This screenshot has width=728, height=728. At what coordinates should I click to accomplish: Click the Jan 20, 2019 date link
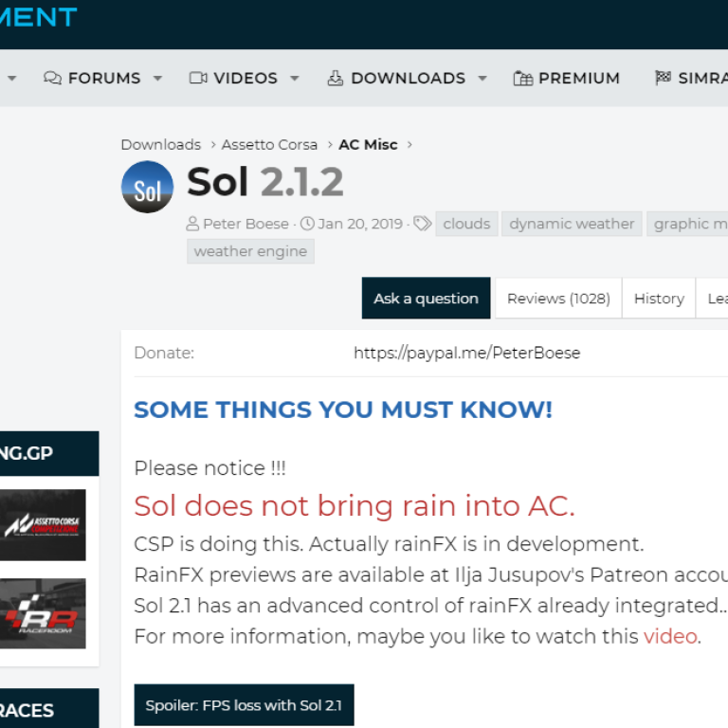click(360, 224)
